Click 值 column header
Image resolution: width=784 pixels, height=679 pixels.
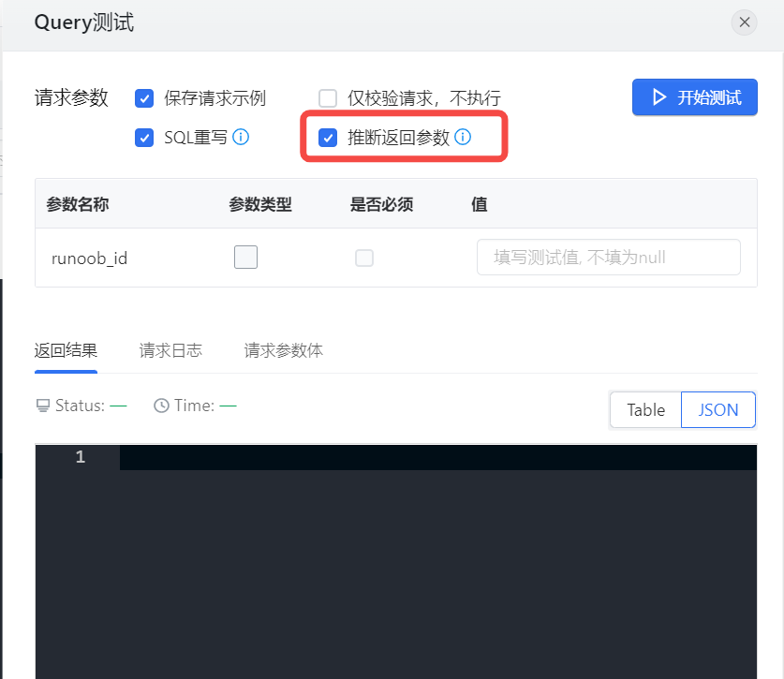[x=479, y=204]
